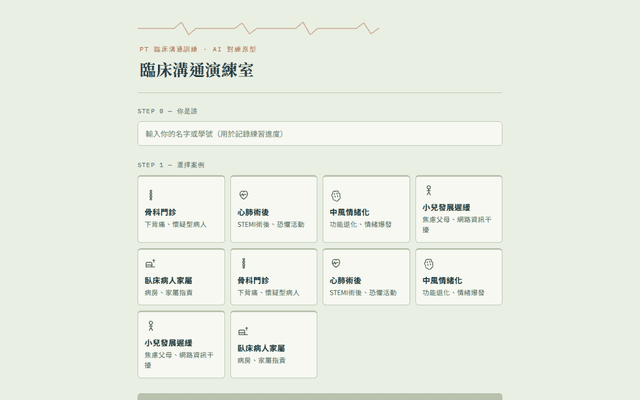Click the spine icon on second-row 骨科門診 card
This screenshot has width=640, height=400.
click(x=244, y=263)
